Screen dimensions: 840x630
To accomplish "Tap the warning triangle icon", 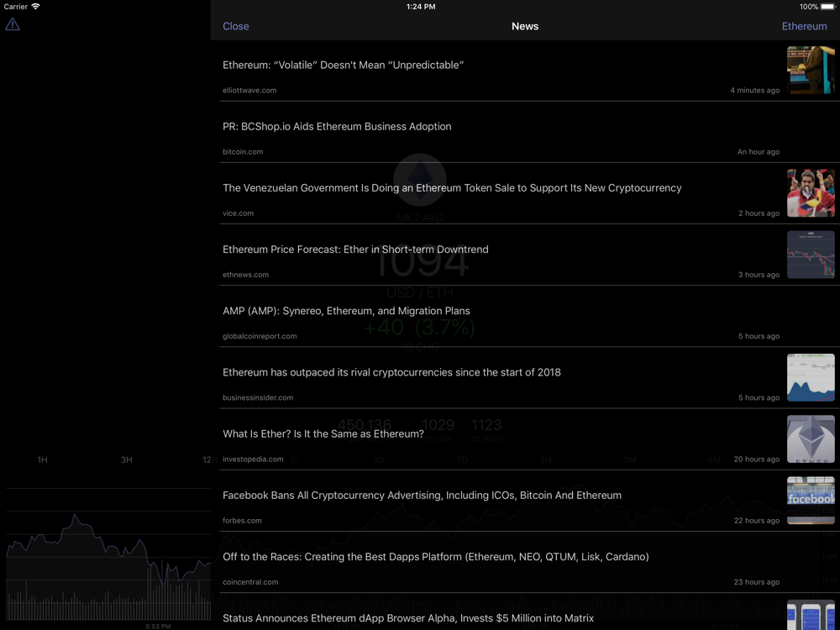I will (x=13, y=24).
